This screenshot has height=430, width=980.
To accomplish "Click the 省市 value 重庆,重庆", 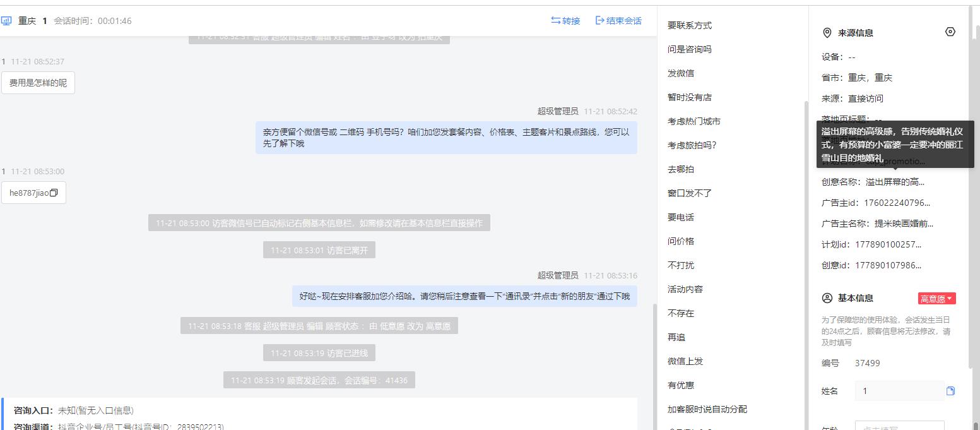I will click(870, 78).
